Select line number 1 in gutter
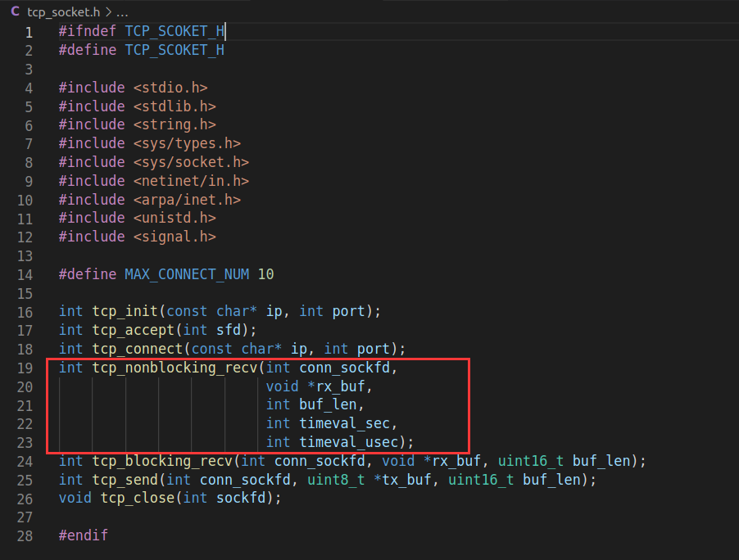 pyautogui.click(x=29, y=32)
